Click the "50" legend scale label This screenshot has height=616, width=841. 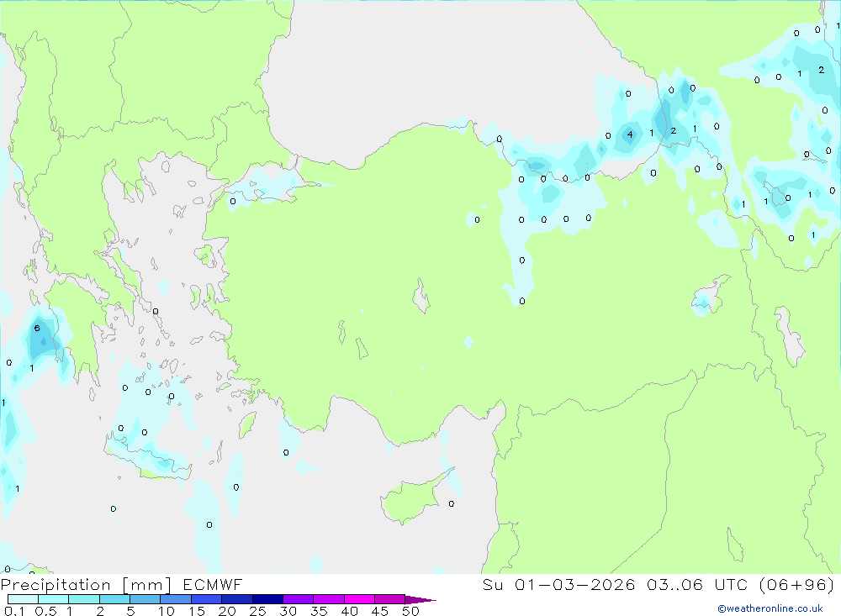(410, 611)
